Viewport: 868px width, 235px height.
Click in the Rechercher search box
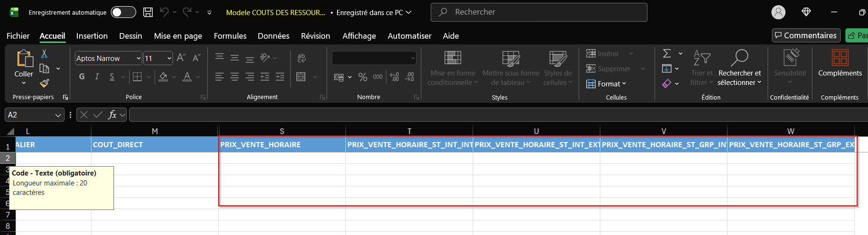(x=539, y=12)
